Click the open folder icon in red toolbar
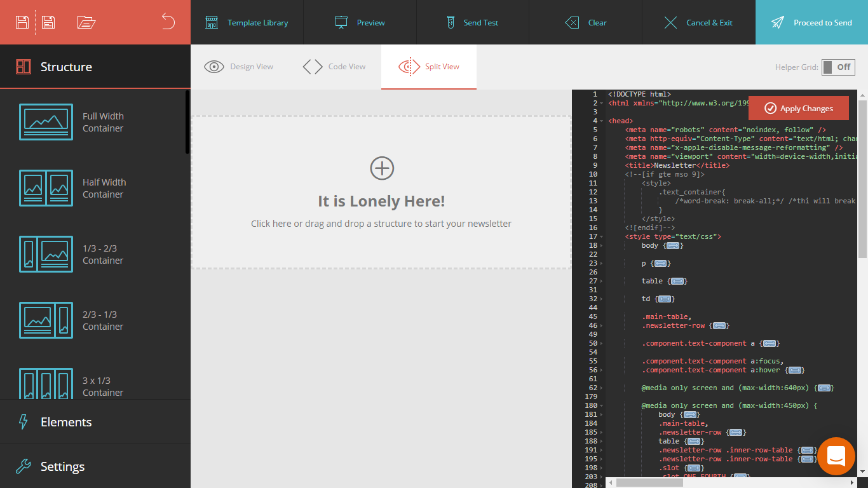The width and height of the screenshot is (868, 488). pyautogui.click(x=86, y=22)
